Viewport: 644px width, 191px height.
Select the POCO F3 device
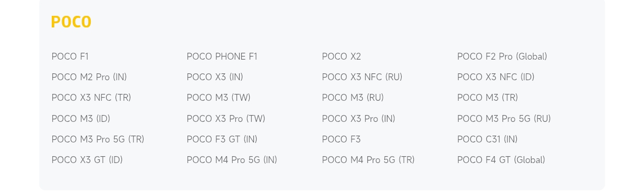coord(342,139)
